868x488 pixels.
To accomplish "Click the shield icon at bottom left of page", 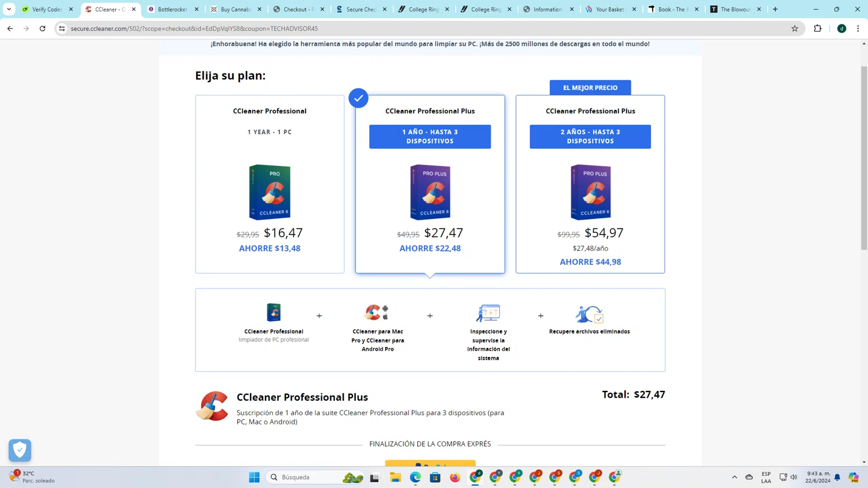I will tap(20, 450).
